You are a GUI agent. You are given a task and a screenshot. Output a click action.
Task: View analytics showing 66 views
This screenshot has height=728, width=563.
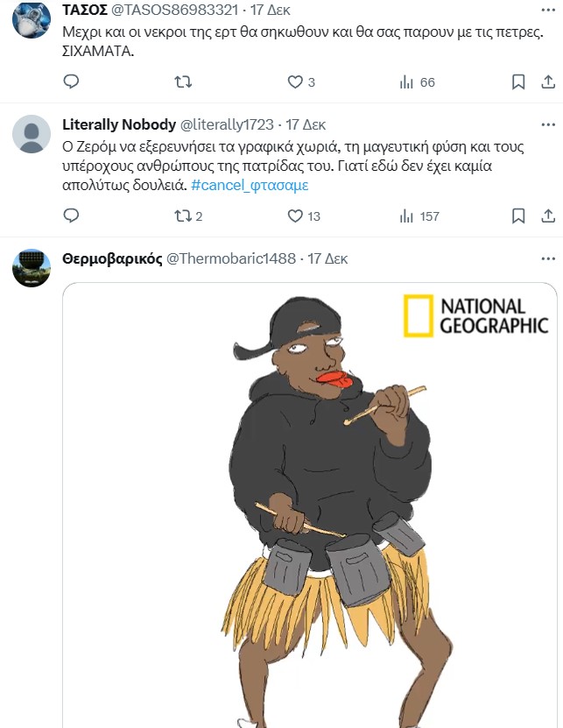point(406,81)
